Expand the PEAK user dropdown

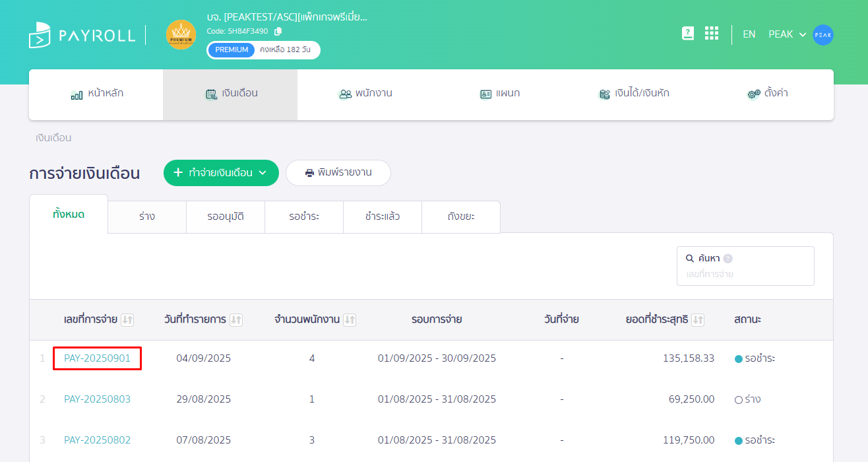[788, 34]
